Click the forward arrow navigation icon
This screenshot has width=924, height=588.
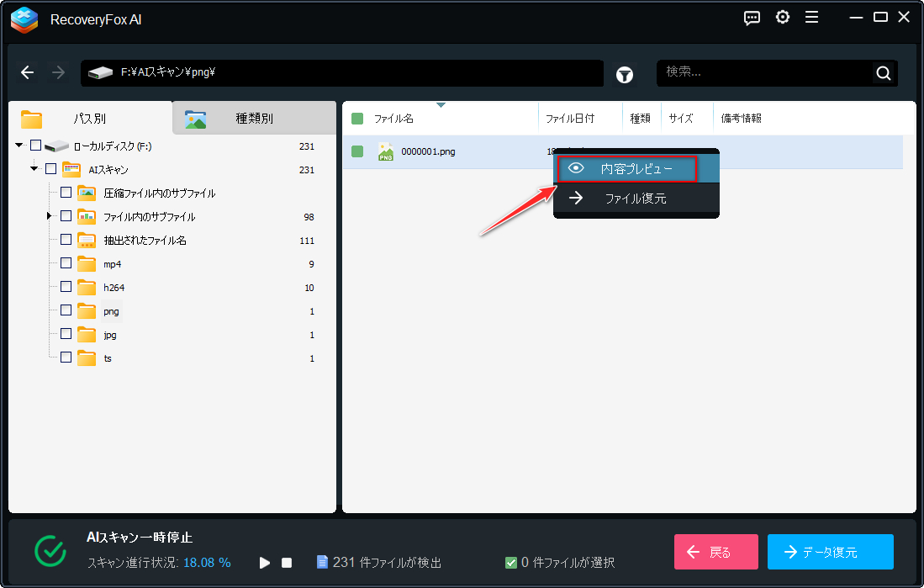coord(58,72)
